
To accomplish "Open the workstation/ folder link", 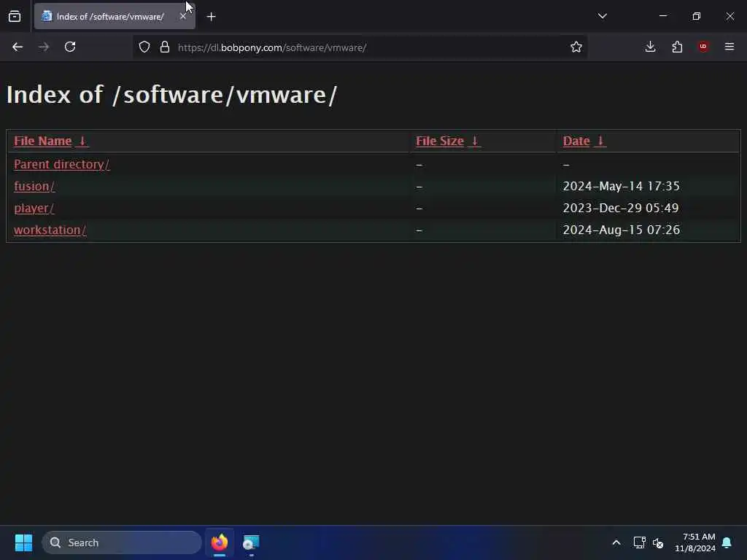I will (x=50, y=230).
